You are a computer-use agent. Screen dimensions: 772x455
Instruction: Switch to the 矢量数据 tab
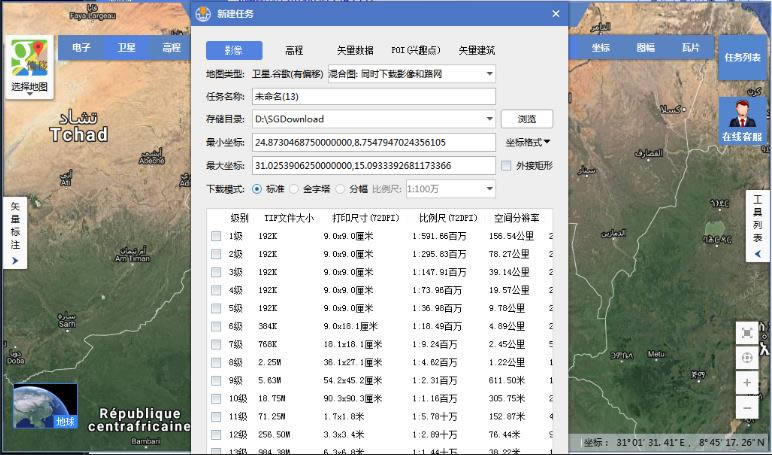354,50
